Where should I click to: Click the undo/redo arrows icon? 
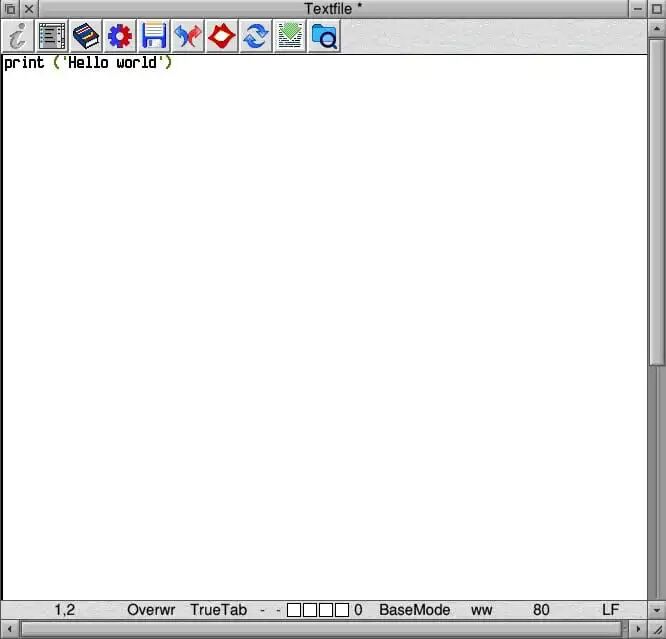pyautogui.click(x=188, y=36)
